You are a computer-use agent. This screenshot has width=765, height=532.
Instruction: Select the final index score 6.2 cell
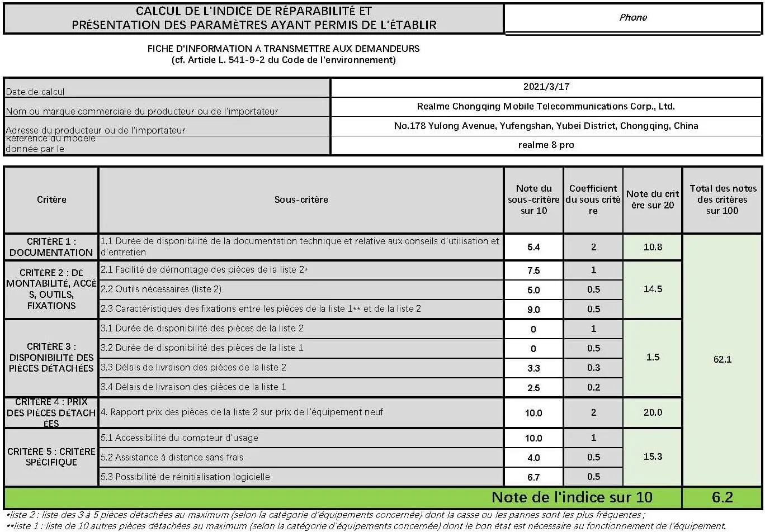(722, 497)
